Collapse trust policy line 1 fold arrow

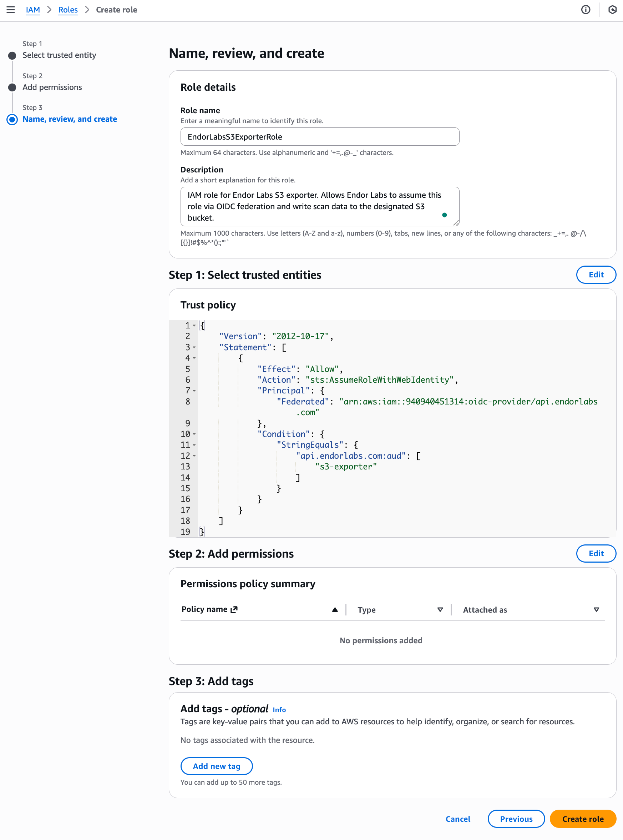pos(194,326)
